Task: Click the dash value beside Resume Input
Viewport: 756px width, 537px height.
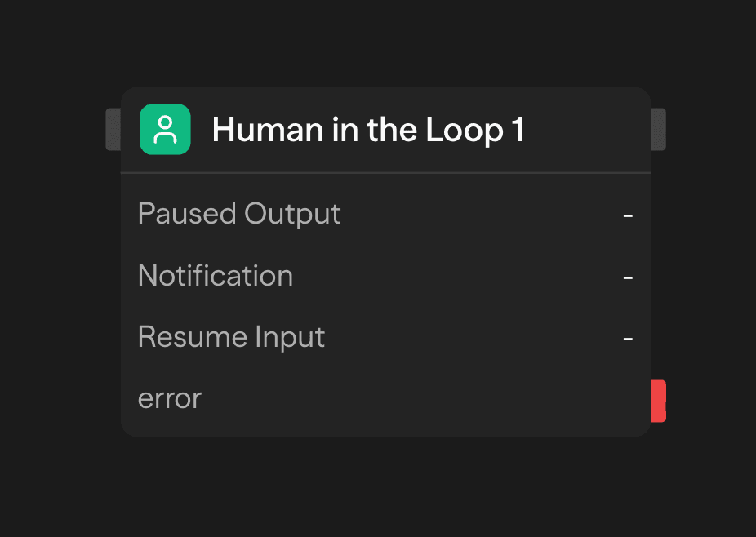Action: tap(627, 337)
